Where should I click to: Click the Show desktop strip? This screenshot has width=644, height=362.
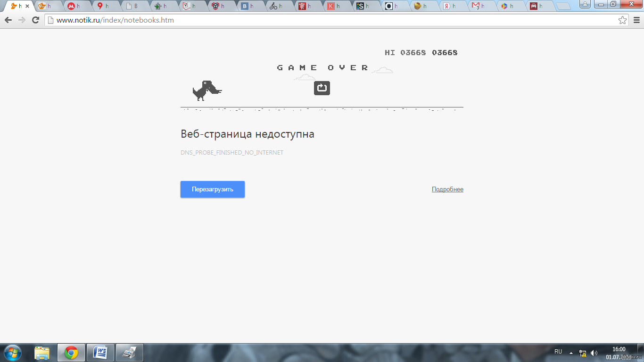click(640, 353)
